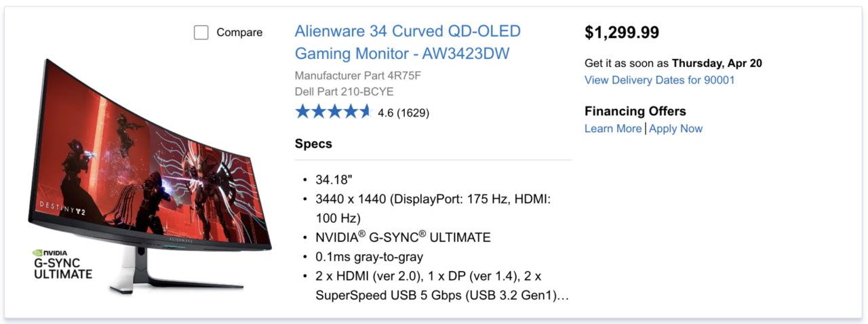Open the (1629) review count

(x=413, y=113)
